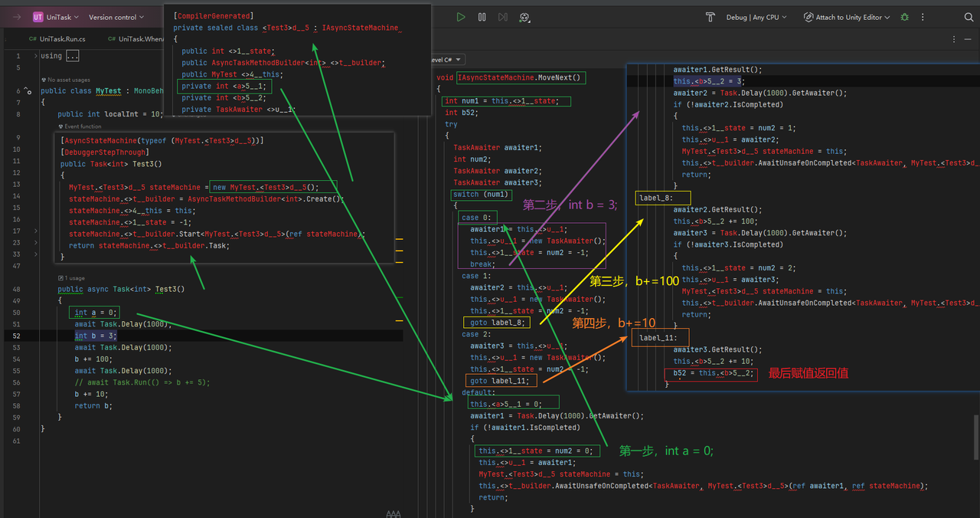
Task: Click 'IAsyncStateMachine.MoveNext()' method name
Action: 521,77
